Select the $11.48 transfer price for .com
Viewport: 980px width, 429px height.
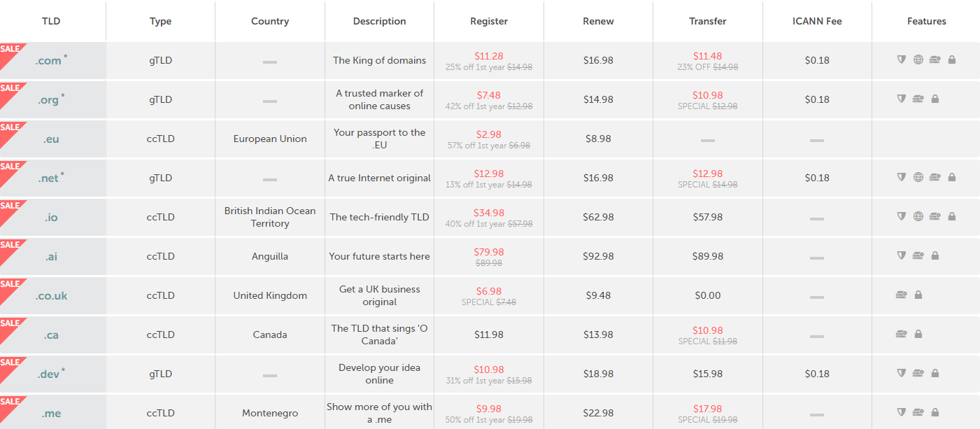[707, 55]
